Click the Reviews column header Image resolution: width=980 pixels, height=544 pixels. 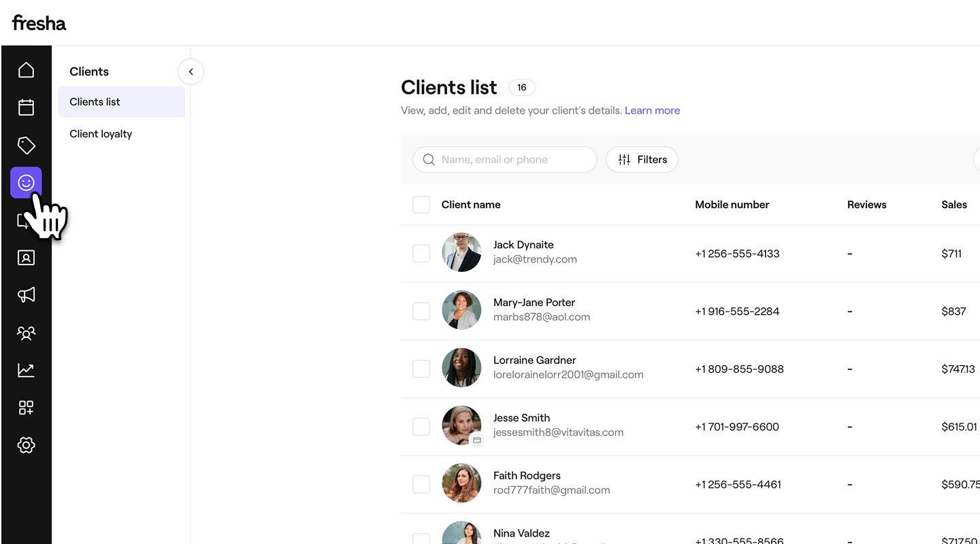[x=867, y=205]
